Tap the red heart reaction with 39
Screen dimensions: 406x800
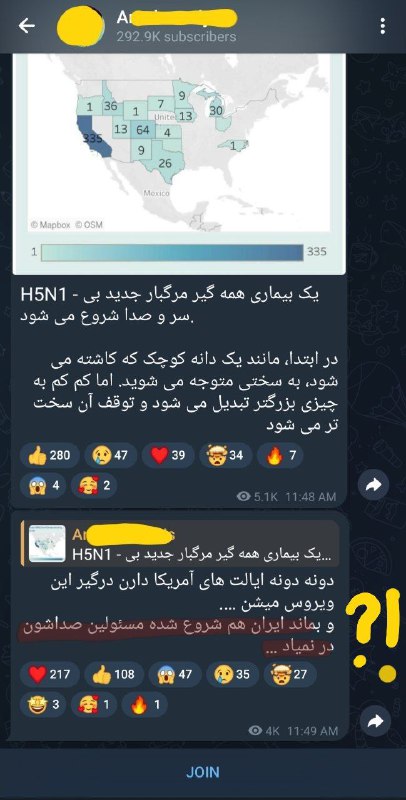pos(168,455)
